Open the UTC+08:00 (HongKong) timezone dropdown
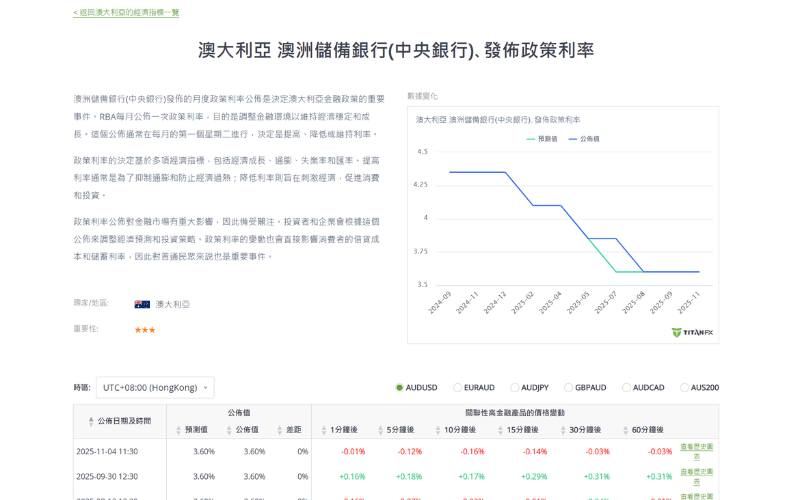800x500 pixels. [155, 388]
